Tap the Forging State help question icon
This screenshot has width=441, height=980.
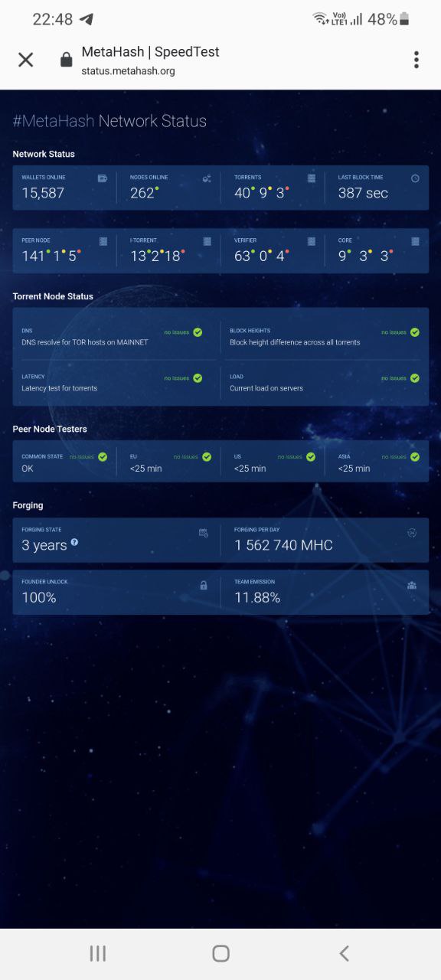[x=74, y=542]
